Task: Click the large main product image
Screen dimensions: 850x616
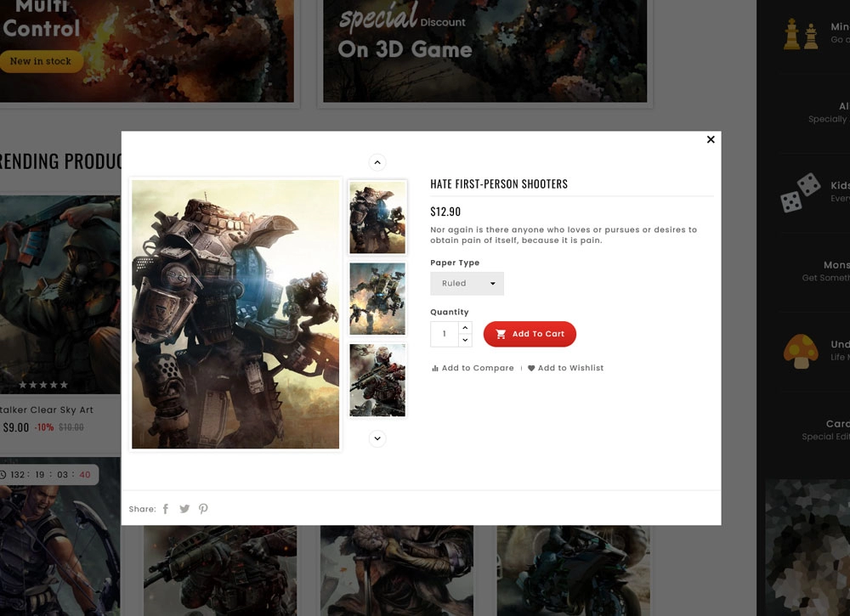Action: (x=235, y=314)
